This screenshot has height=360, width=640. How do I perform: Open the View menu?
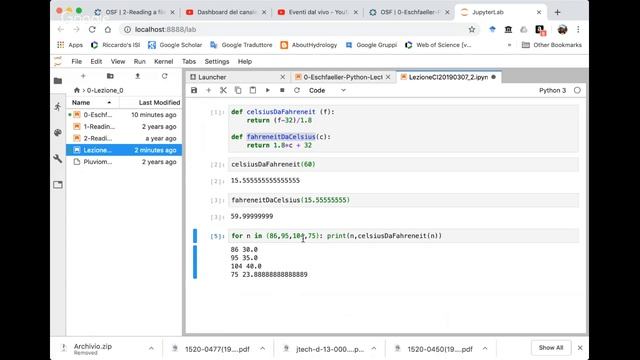(118, 61)
